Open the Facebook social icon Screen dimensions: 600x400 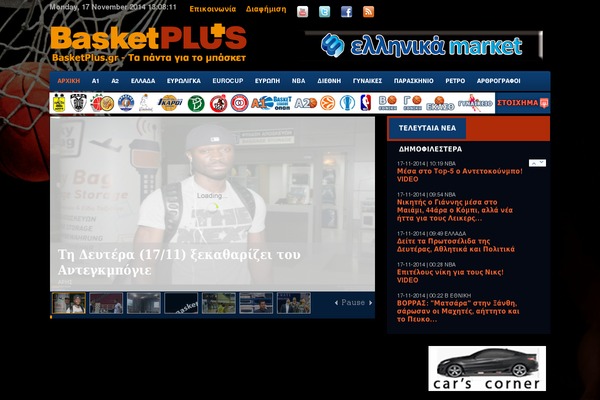tap(346, 11)
